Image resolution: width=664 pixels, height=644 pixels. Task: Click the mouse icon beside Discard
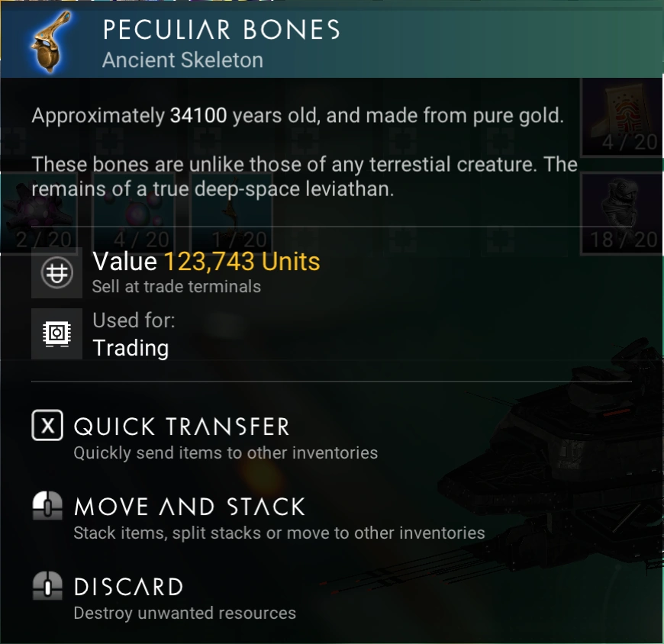47,585
